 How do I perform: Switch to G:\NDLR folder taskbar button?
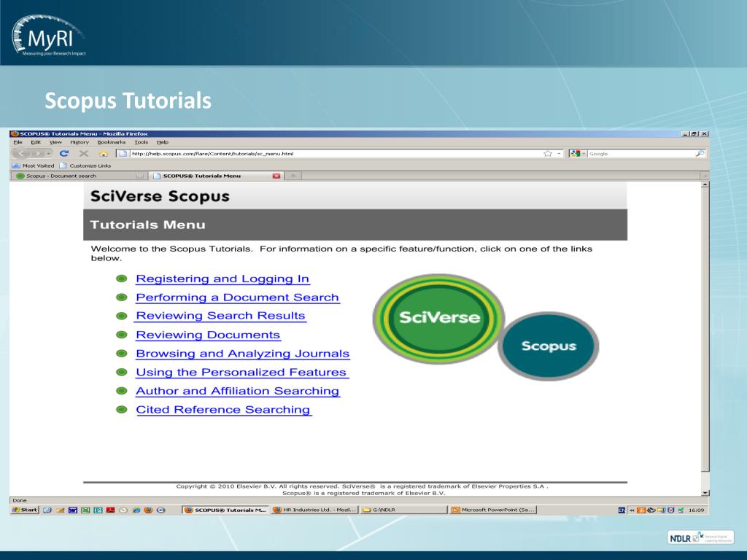[x=403, y=510]
